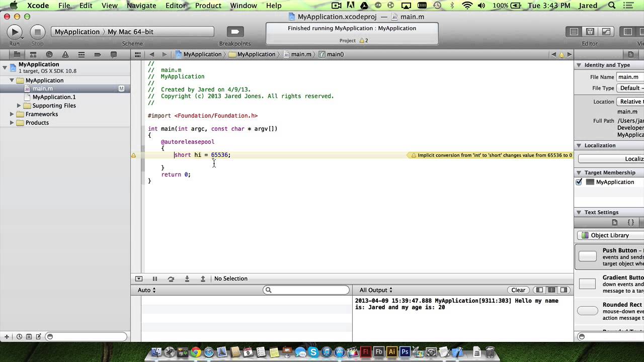The width and height of the screenshot is (644, 362).
Task: Pause program execution in debug bar
Action: coord(155,279)
